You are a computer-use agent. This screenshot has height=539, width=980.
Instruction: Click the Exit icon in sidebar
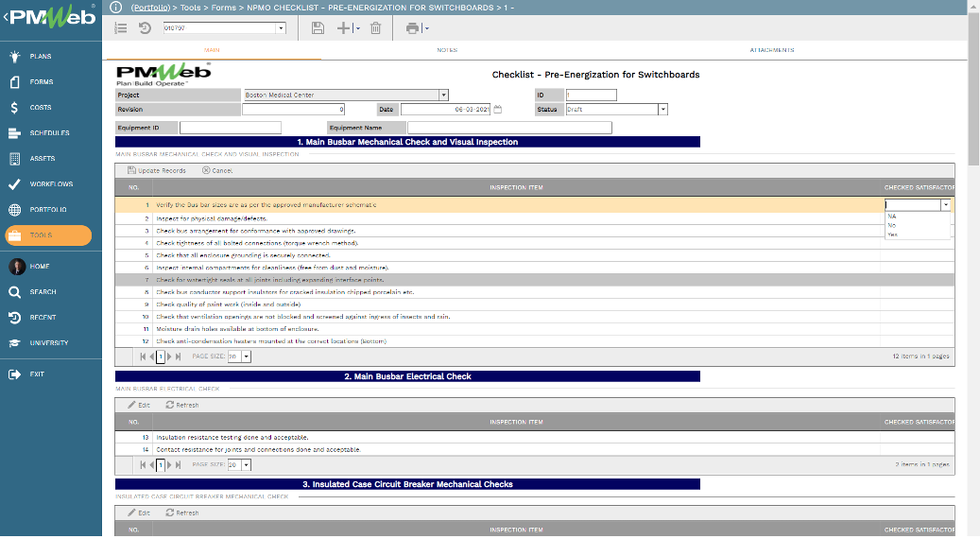[x=15, y=374]
